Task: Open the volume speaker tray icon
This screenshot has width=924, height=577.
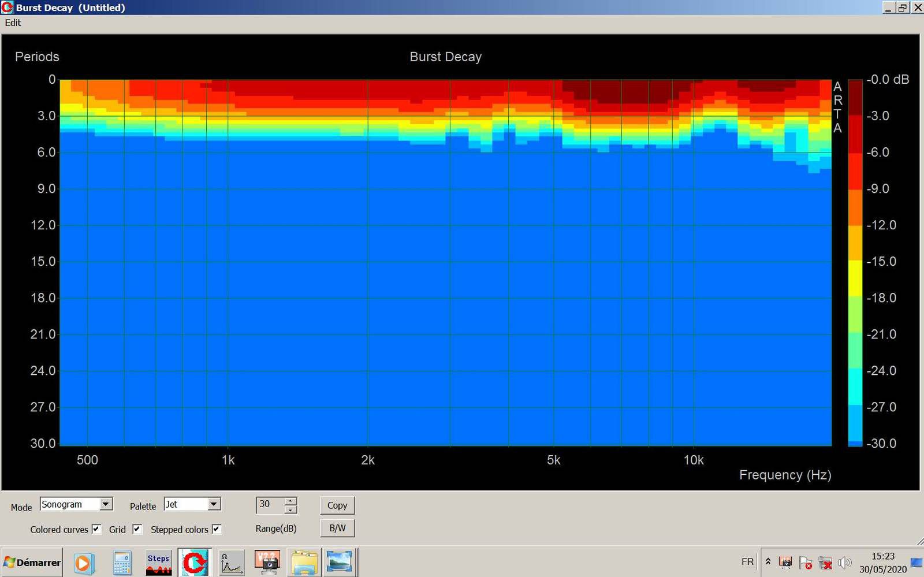Action: (x=845, y=562)
